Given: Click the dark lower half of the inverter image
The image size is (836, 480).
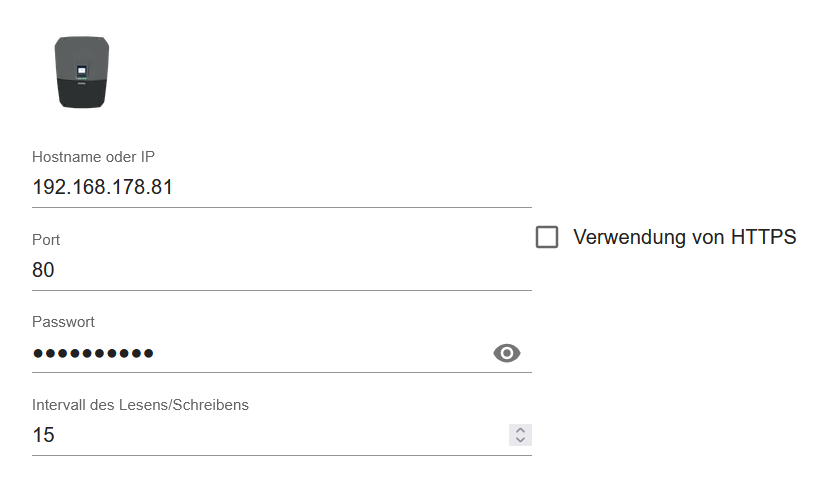Looking at the screenshot, I should (x=81, y=95).
